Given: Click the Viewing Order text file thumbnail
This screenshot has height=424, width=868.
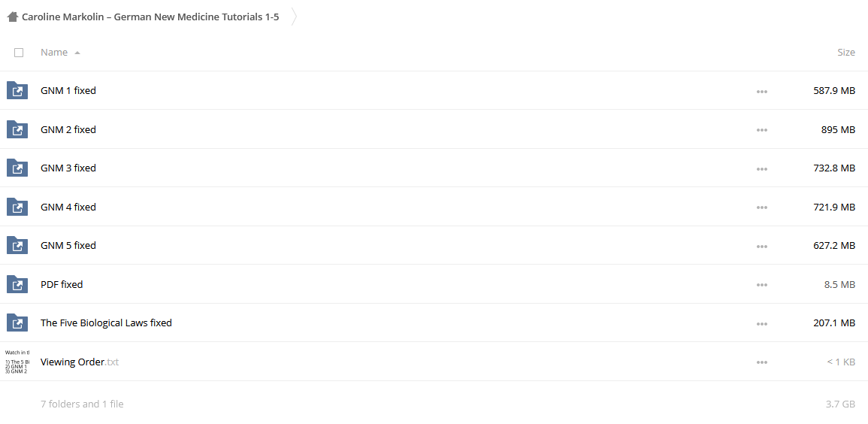Looking at the screenshot, I should (x=17, y=362).
